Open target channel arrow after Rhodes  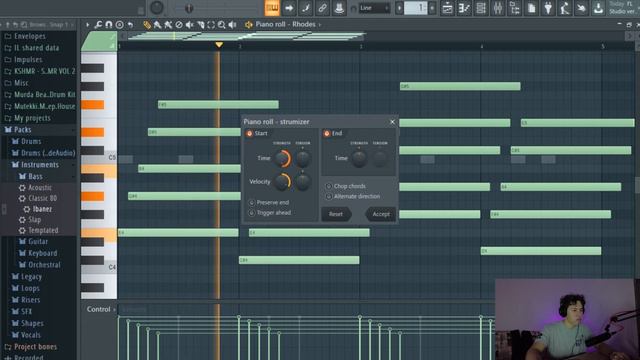[x=320, y=24]
